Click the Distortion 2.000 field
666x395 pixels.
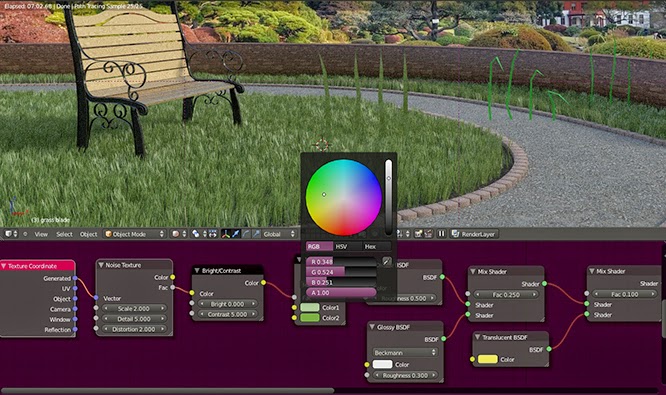coord(134,329)
